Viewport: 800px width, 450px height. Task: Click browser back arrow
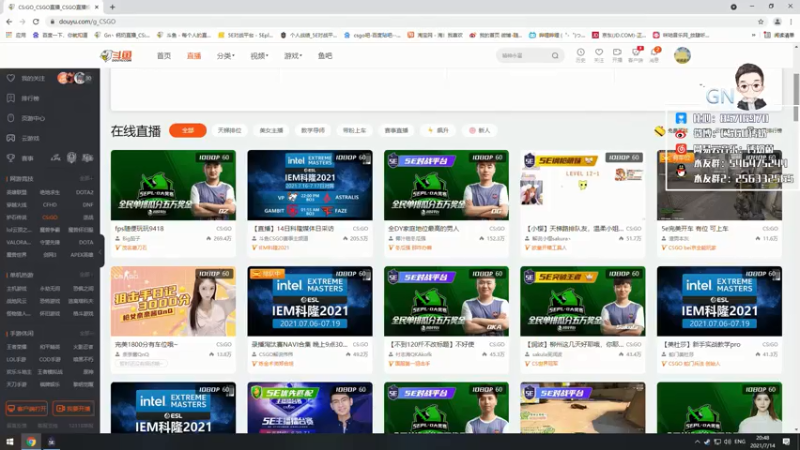point(9,21)
